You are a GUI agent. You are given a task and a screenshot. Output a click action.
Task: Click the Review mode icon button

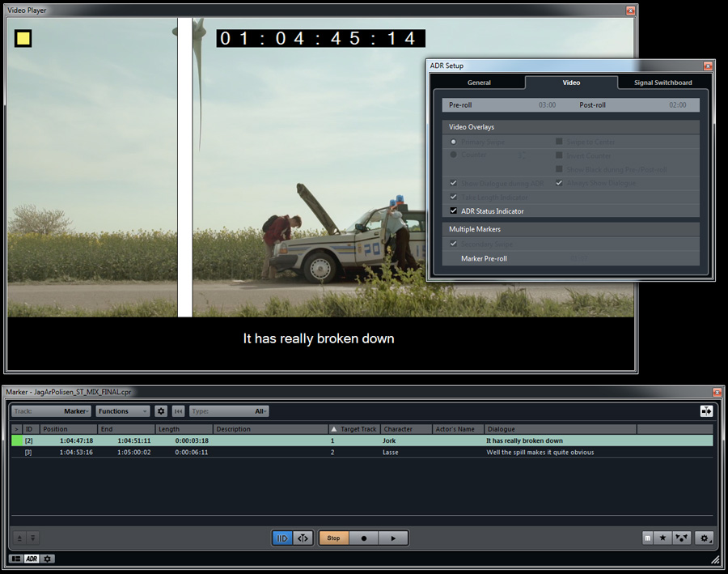[x=303, y=538]
